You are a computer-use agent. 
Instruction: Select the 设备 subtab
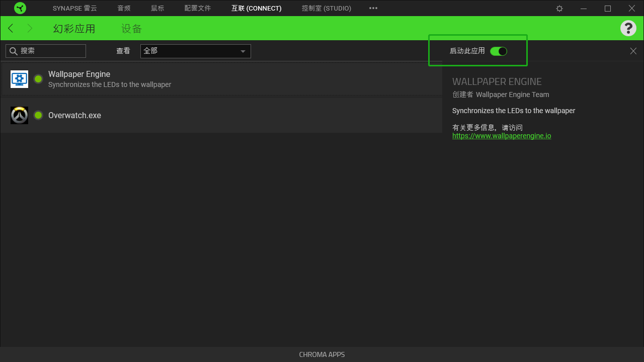(132, 29)
